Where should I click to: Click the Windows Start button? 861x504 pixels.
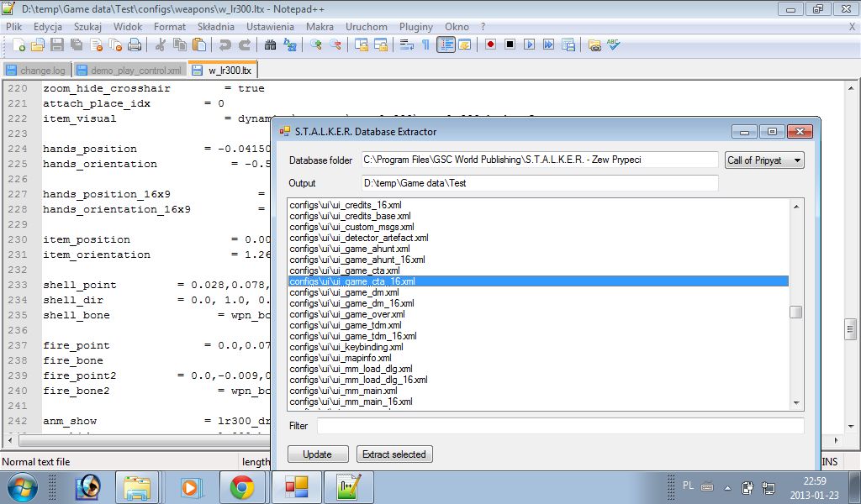point(23,487)
